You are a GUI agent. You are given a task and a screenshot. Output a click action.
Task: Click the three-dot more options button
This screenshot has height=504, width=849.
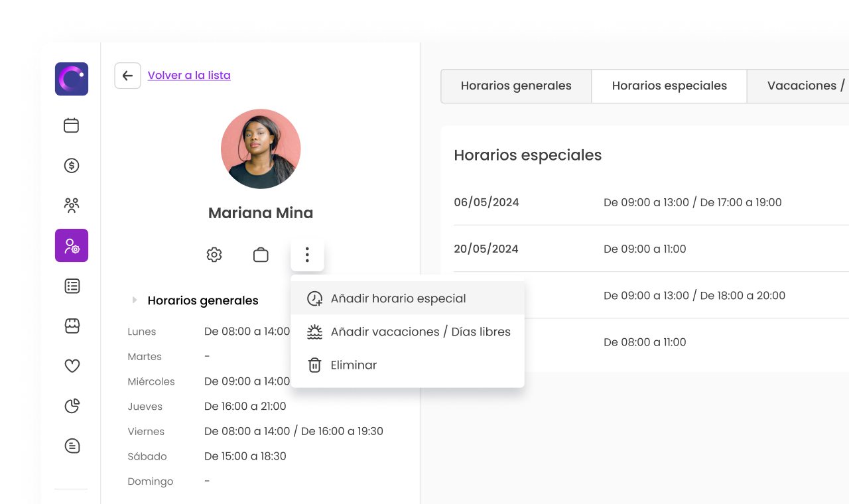pyautogui.click(x=307, y=255)
